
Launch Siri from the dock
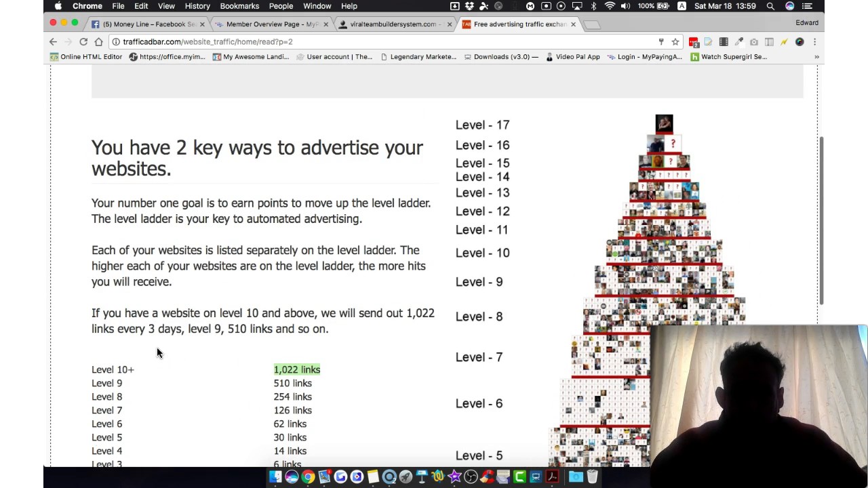click(x=292, y=477)
